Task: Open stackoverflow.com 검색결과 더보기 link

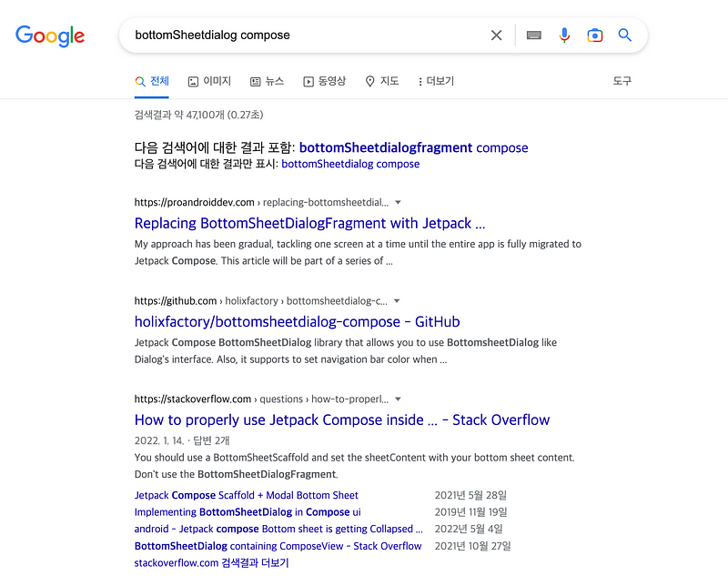Action: pos(211,562)
